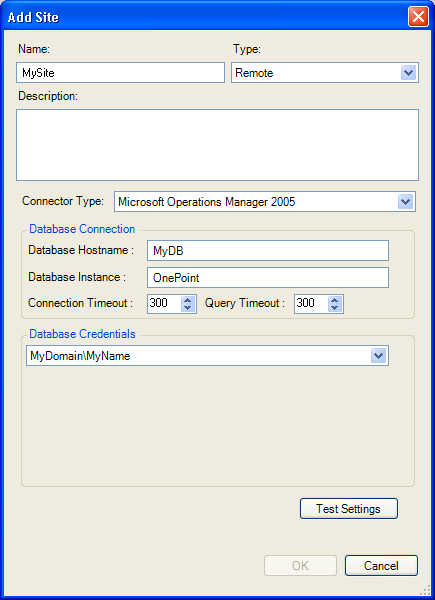Close the Add Site dialog
This screenshot has width=435, height=600.
click(x=418, y=17)
